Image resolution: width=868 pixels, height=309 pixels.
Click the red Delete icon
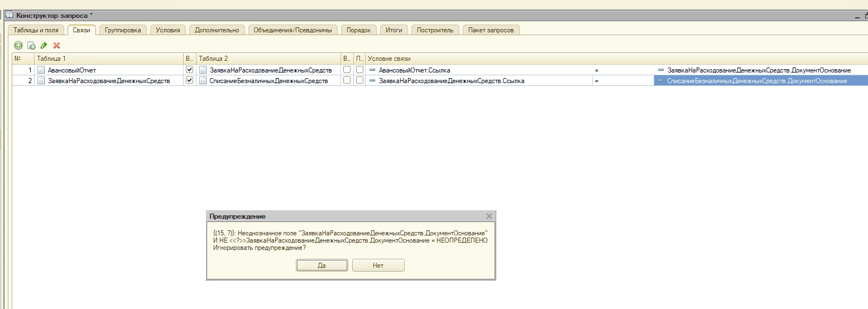pyautogui.click(x=56, y=45)
